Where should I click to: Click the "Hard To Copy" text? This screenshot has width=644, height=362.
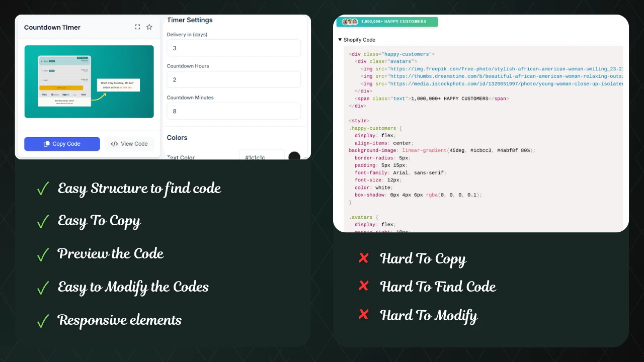tap(423, 259)
